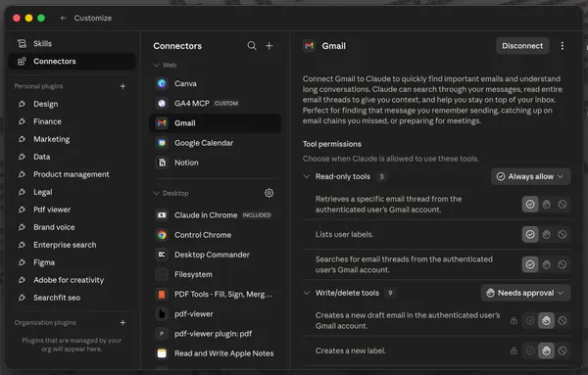588x375 pixels.
Task: Open the Marketing plugin
Action: (x=72, y=139)
